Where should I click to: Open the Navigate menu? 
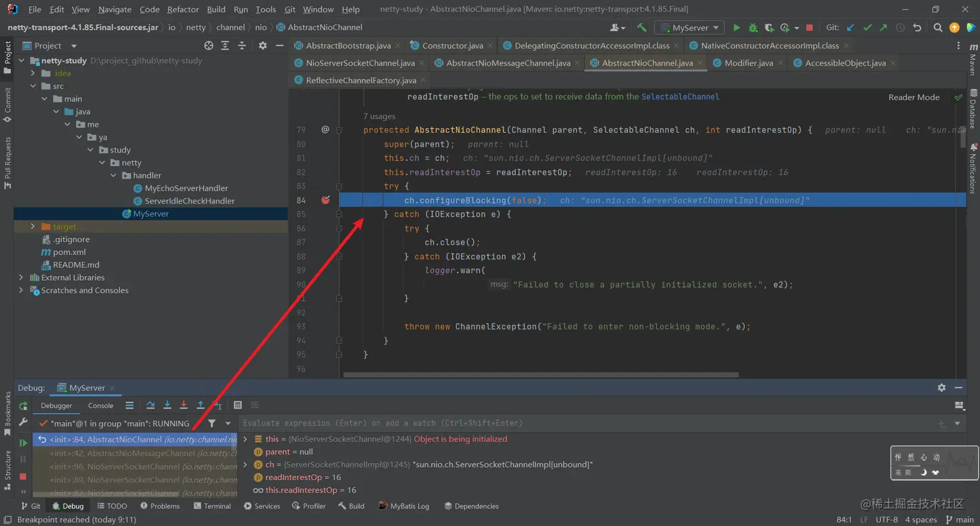(x=115, y=10)
